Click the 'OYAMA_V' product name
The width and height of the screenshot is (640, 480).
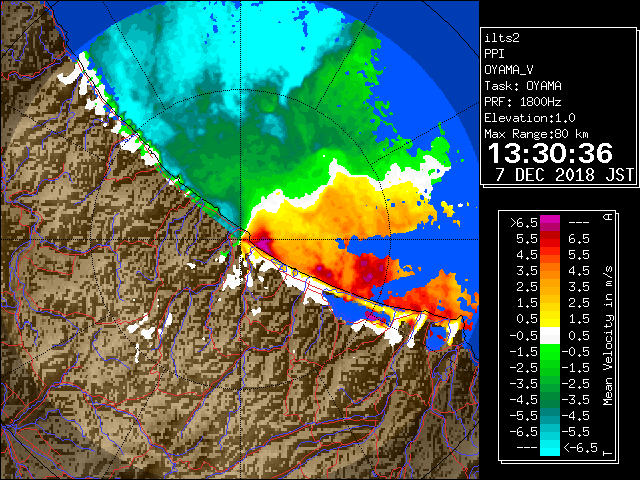tap(509, 70)
